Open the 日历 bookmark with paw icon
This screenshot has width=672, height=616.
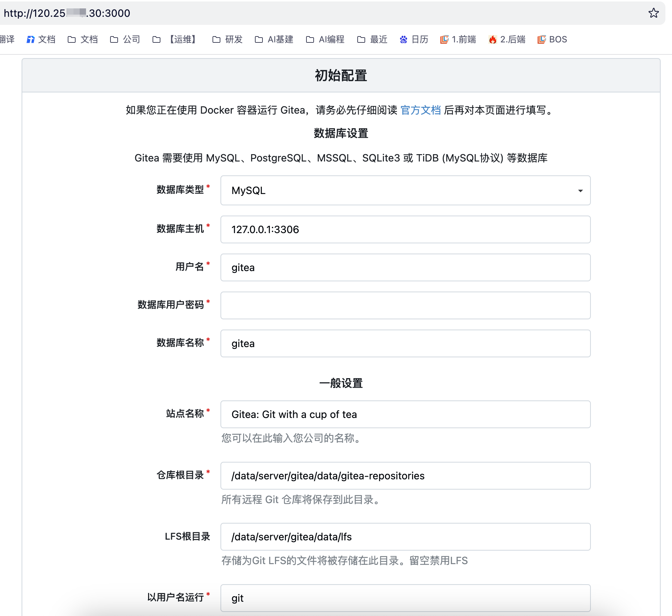(x=414, y=39)
